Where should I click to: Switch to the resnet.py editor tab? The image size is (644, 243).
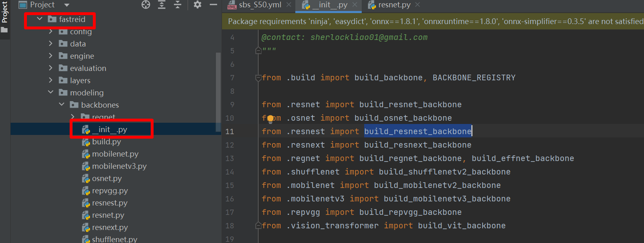click(394, 5)
